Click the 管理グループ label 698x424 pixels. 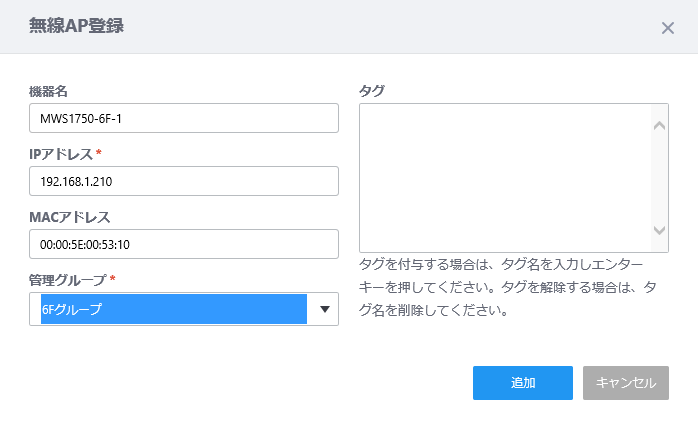68,280
